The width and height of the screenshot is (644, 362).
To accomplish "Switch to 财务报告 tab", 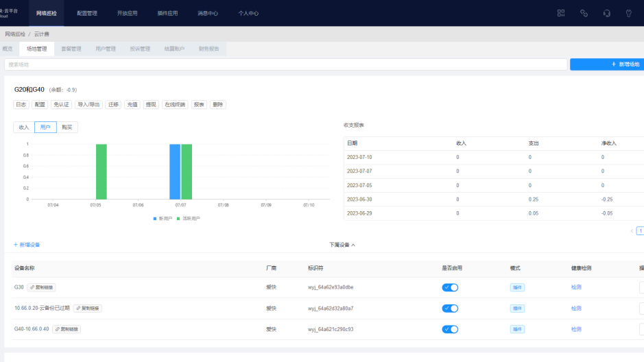I will [x=208, y=49].
